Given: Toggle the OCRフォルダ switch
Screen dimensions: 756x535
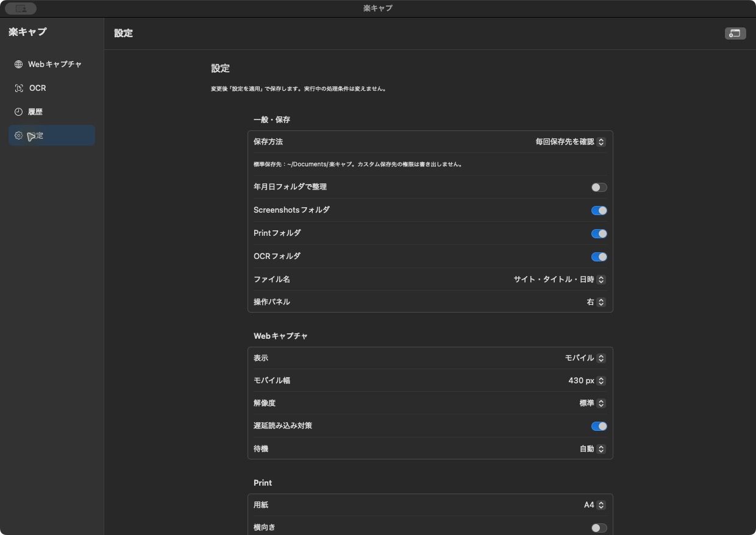Looking at the screenshot, I should point(599,257).
